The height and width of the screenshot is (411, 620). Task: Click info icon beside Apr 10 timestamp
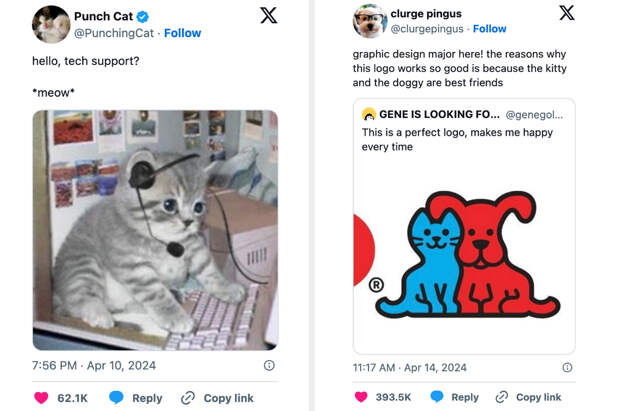point(268,366)
